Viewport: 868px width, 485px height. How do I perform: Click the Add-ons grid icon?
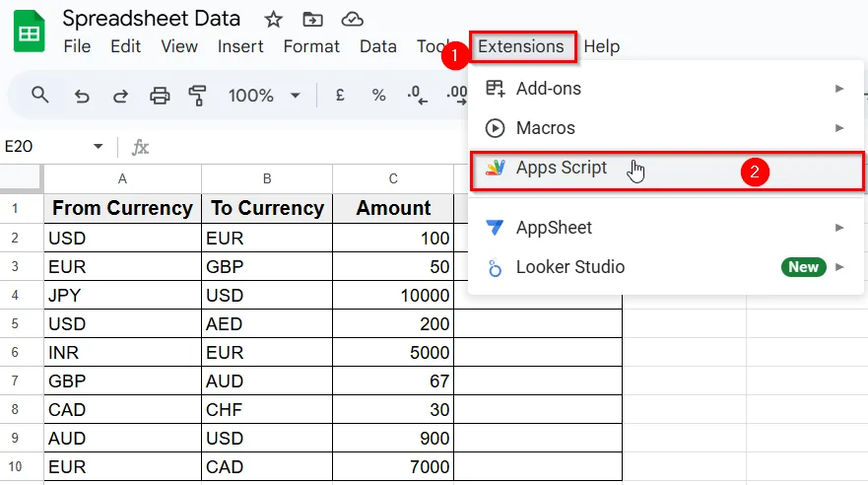click(x=495, y=89)
